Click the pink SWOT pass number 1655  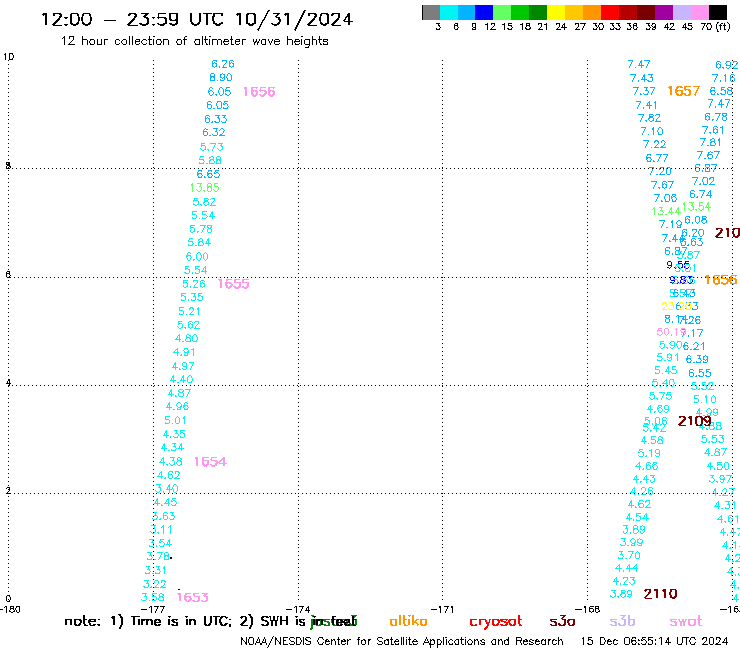233,284
